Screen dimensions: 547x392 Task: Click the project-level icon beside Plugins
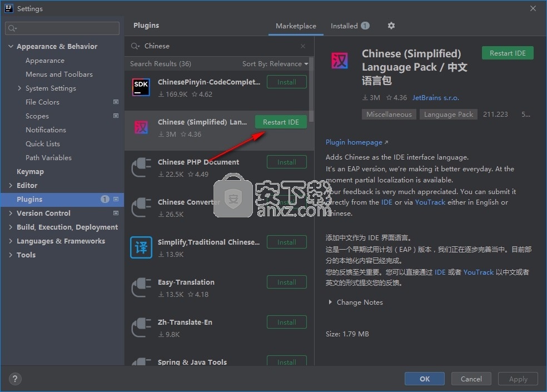pyautogui.click(x=116, y=199)
